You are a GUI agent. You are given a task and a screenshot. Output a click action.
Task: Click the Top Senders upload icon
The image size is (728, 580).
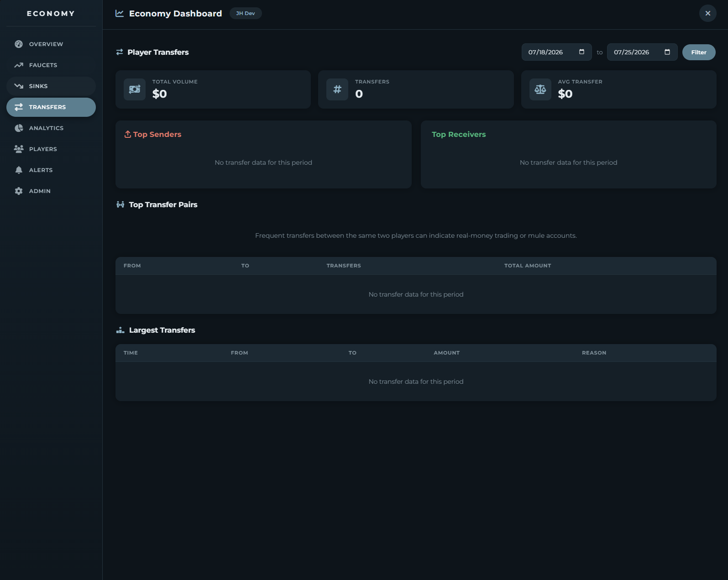pyautogui.click(x=128, y=134)
